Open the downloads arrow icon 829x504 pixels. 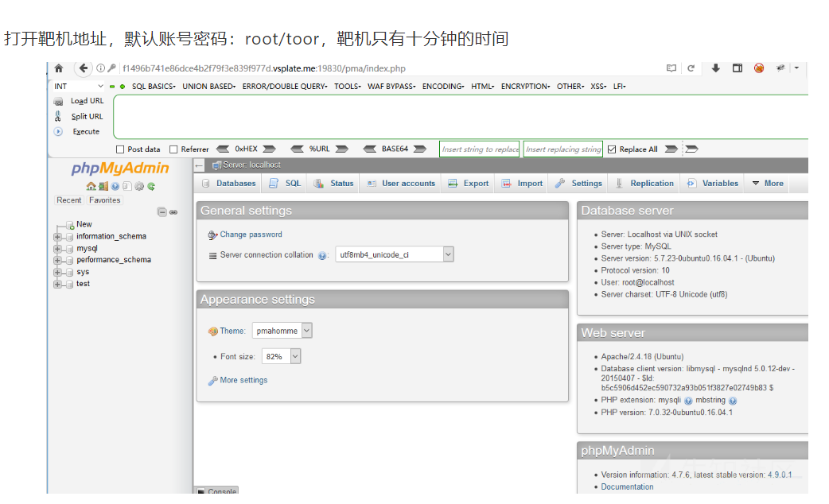715,68
